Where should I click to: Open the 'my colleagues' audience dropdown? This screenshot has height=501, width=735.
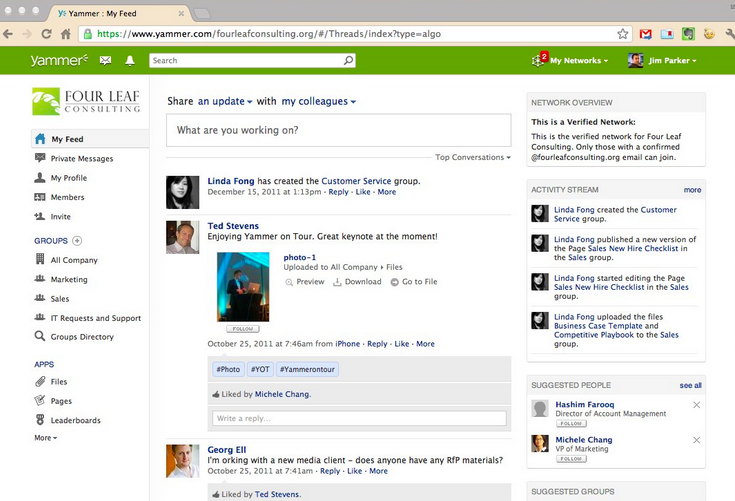(319, 101)
